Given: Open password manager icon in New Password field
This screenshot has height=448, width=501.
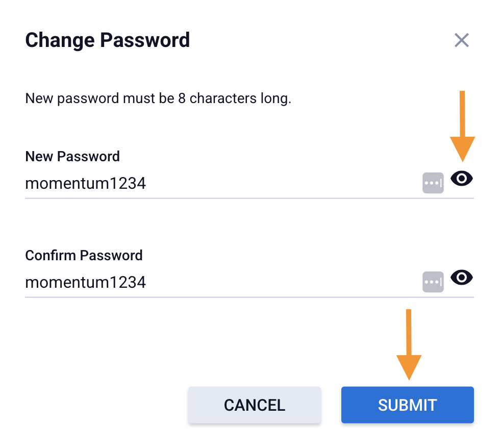Looking at the screenshot, I should (x=433, y=183).
